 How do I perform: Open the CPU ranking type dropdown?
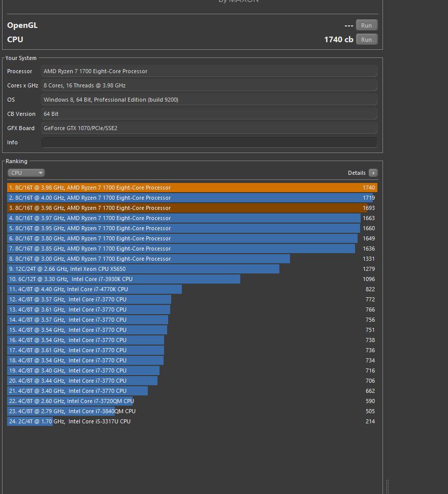[x=26, y=173]
